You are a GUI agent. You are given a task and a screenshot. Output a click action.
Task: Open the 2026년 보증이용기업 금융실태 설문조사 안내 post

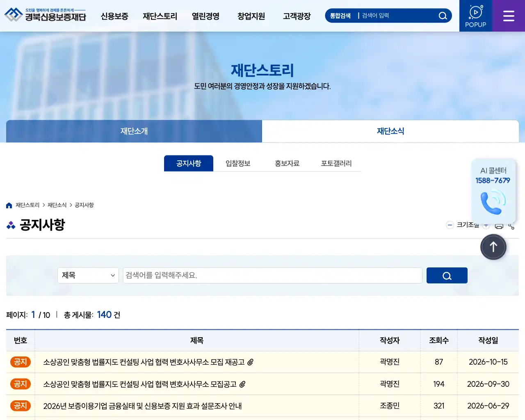coord(142,406)
